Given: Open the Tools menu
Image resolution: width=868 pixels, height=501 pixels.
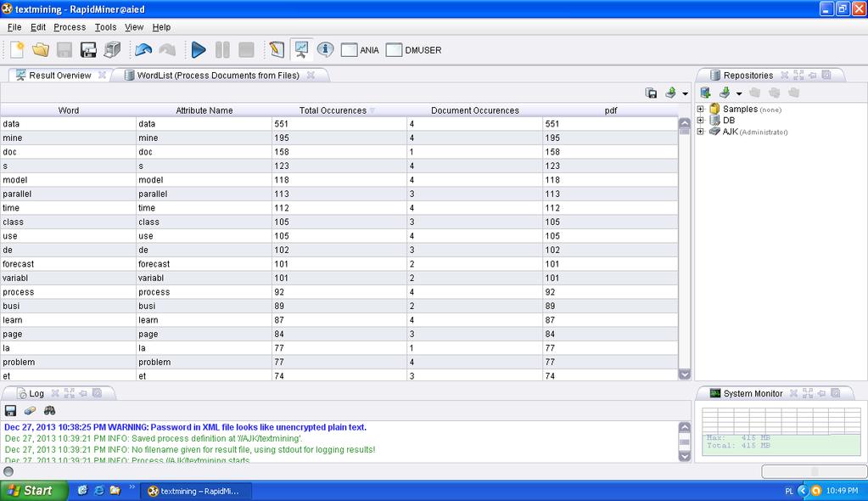Looking at the screenshot, I should point(105,27).
